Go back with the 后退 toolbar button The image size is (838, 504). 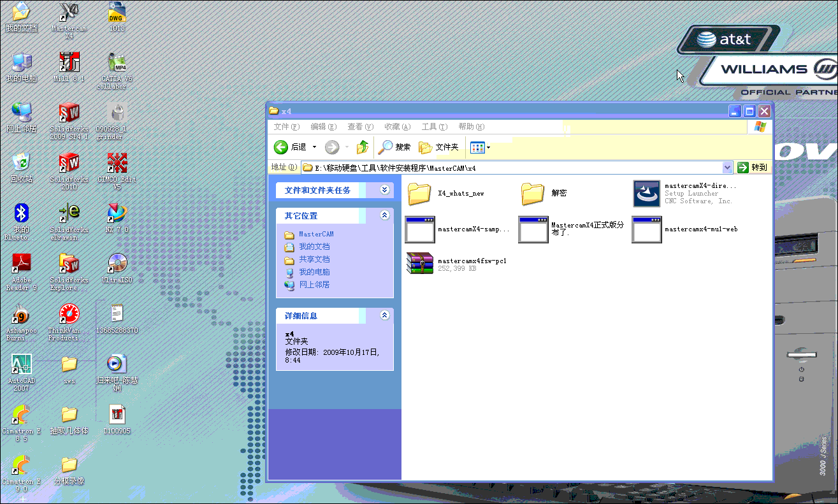coord(291,147)
